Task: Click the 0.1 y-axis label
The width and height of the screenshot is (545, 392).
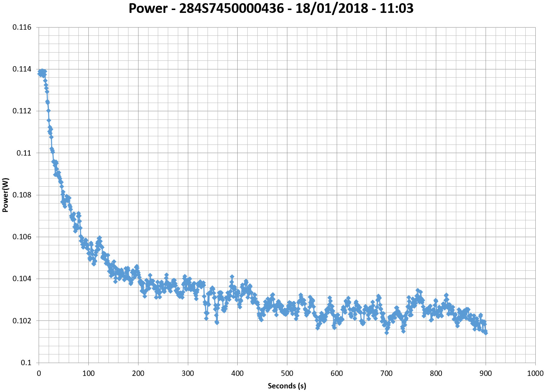Action: point(26,363)
